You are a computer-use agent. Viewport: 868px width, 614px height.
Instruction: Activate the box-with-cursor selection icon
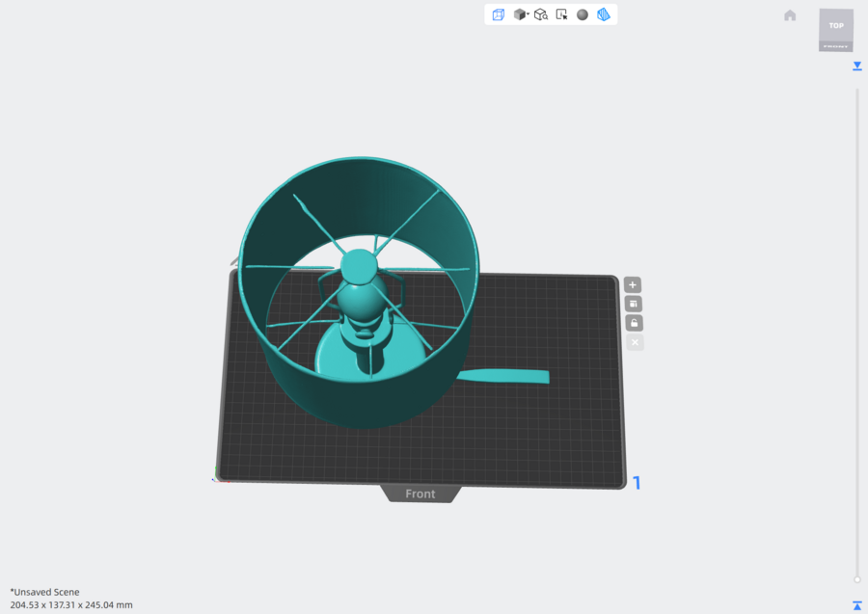tap(561, 14)
